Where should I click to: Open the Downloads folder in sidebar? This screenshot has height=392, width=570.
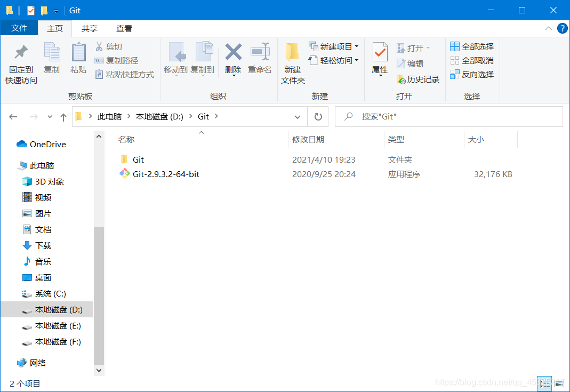(37, 245)
